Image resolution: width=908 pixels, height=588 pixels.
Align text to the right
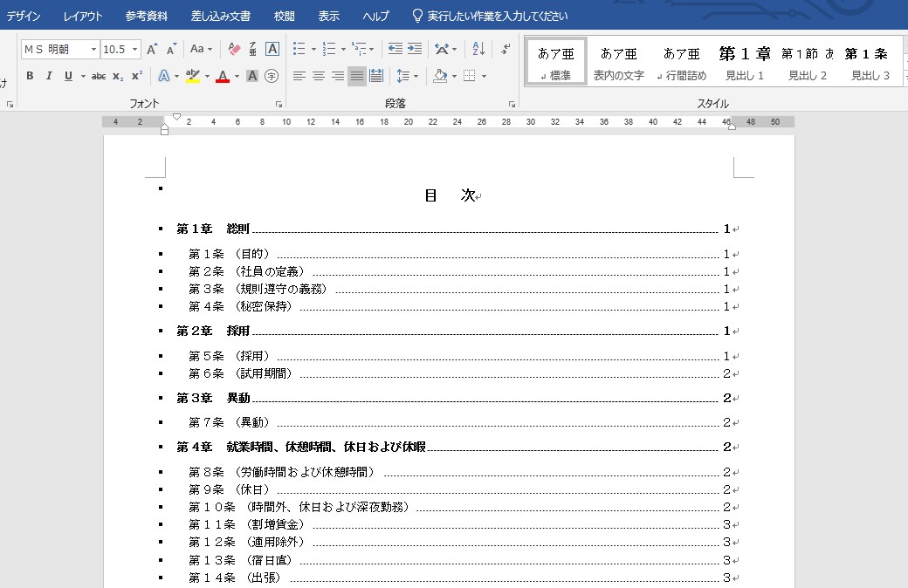pos(338,76)
